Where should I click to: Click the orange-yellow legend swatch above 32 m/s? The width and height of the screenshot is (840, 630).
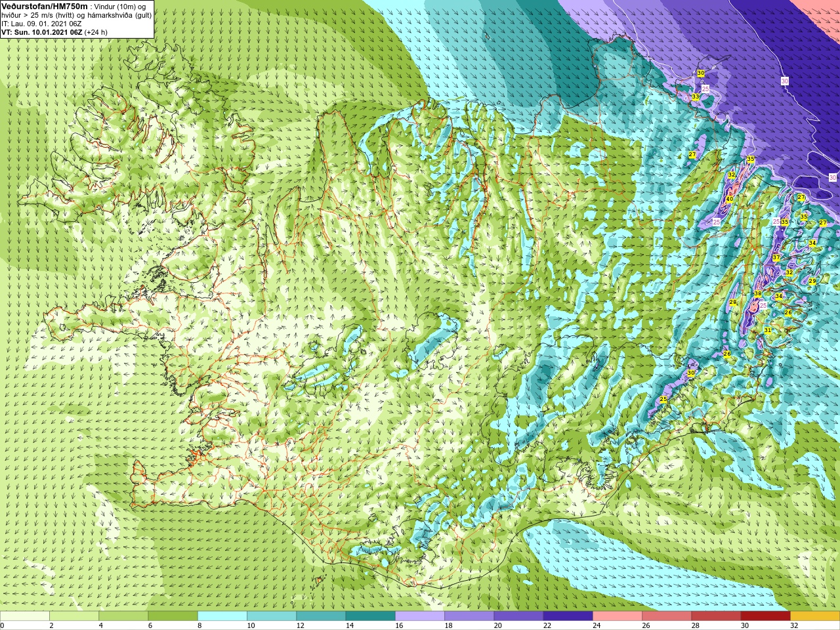(815, 616)
